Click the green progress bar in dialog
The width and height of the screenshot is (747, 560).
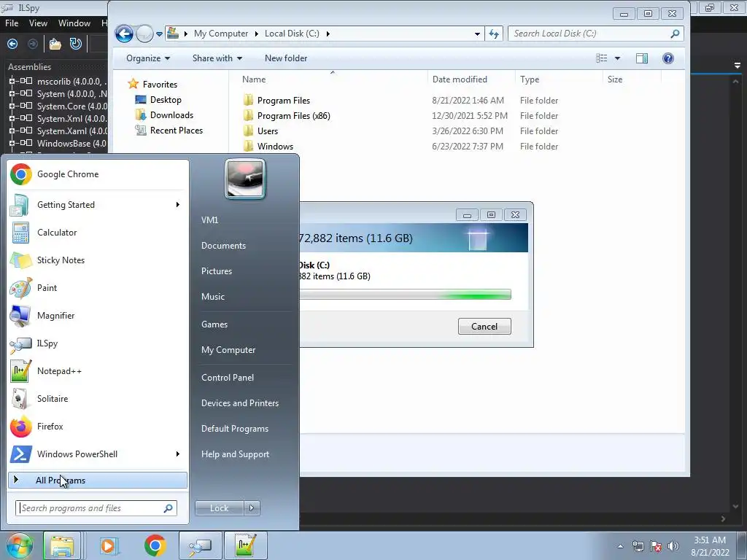[406, 295]
